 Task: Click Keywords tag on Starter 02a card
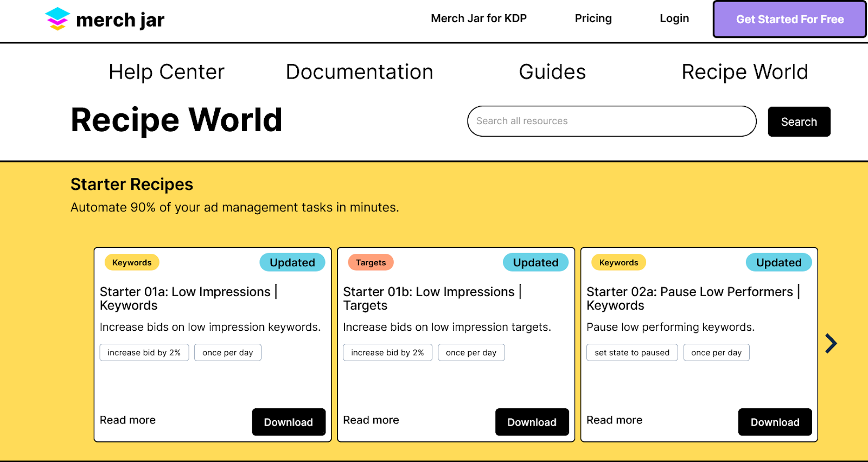[x=618, y=262]
